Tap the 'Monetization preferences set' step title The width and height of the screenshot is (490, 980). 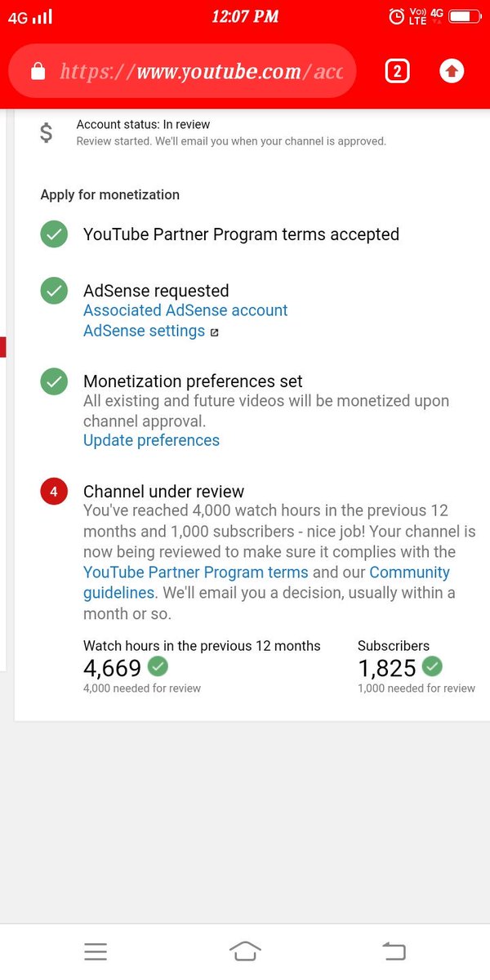pos(193,381)
